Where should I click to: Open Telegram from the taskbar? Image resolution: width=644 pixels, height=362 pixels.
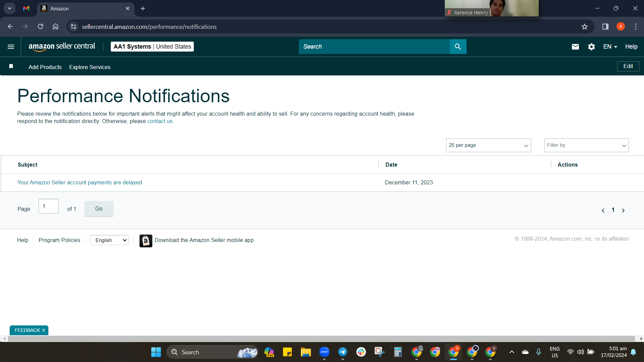[x=342, y=352]
